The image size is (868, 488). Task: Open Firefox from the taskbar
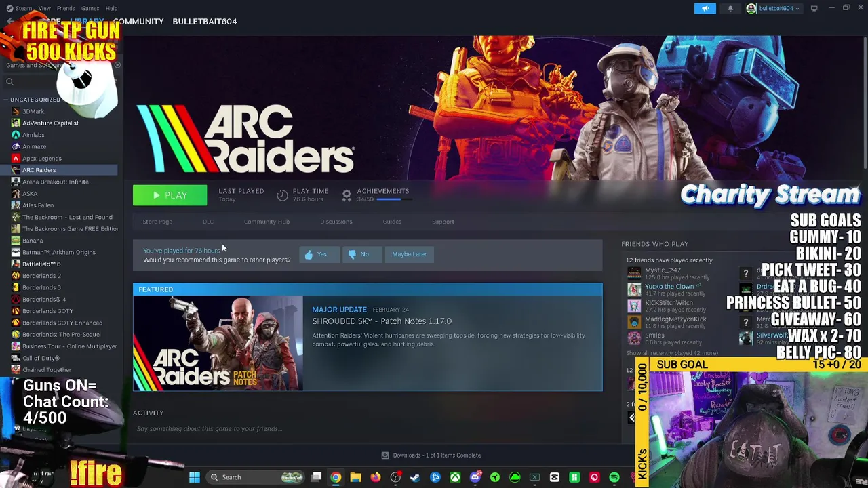tap(375, 477)
